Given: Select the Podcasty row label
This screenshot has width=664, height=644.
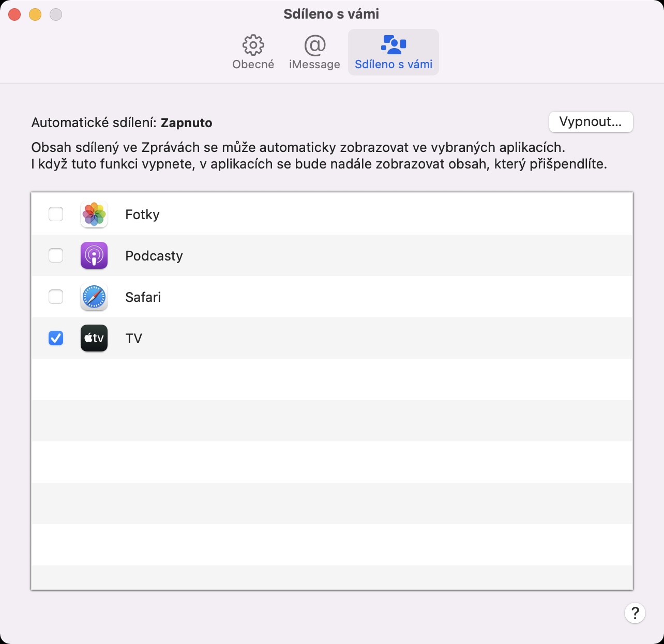Looking at the screenshot, I should 154,256.
